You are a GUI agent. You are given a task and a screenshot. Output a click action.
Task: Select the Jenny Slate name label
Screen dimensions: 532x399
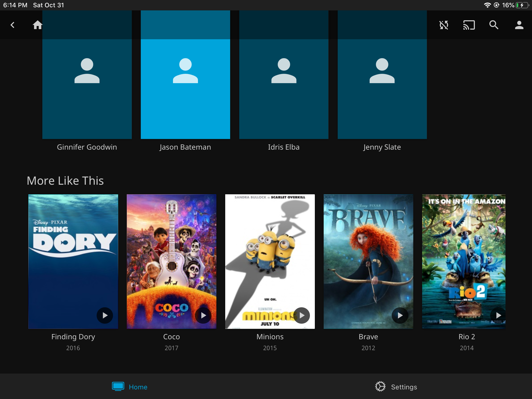click(382, 147)
